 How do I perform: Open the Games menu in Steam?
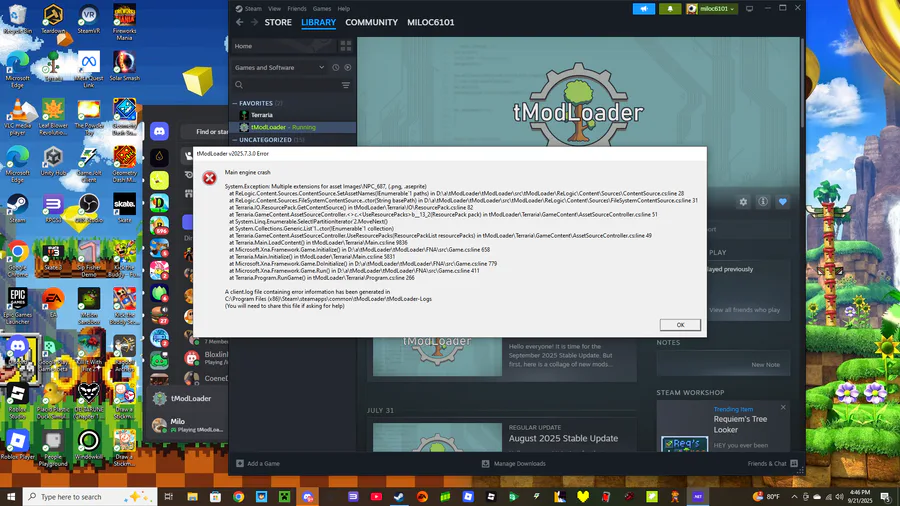point(321,9)
